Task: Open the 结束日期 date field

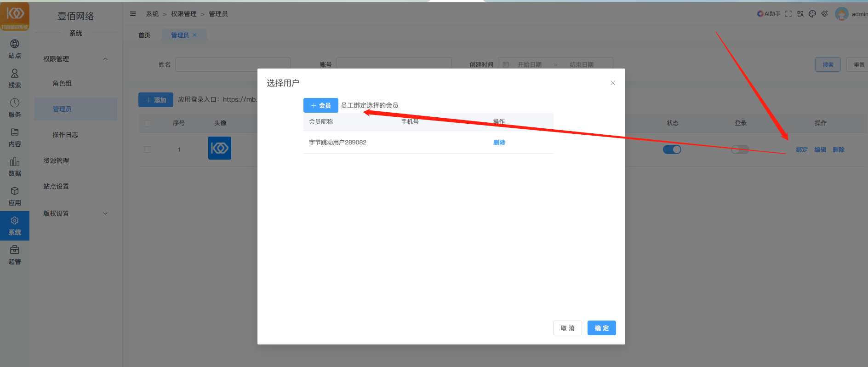Action: pos(582,64)
